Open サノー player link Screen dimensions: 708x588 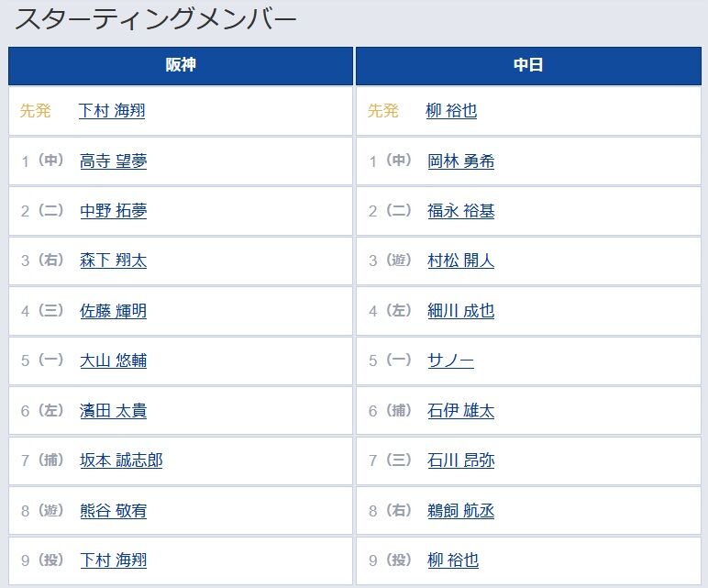[450, 361]
